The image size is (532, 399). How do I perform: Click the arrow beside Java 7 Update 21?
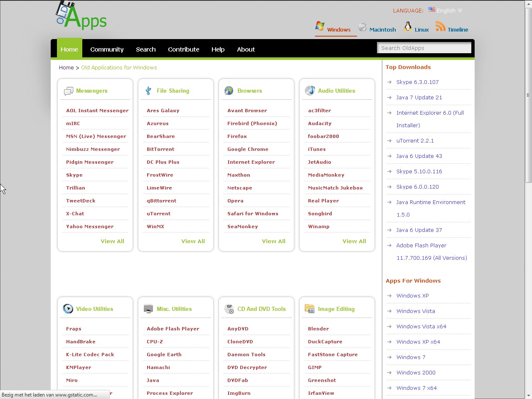pyautogui.click(x=389, y=98)
